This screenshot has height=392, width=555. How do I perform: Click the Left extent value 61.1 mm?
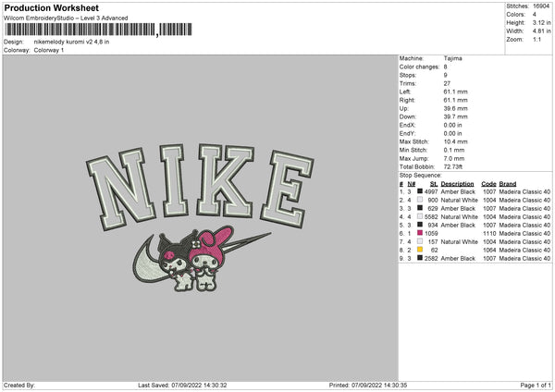[x=455, y=92]
